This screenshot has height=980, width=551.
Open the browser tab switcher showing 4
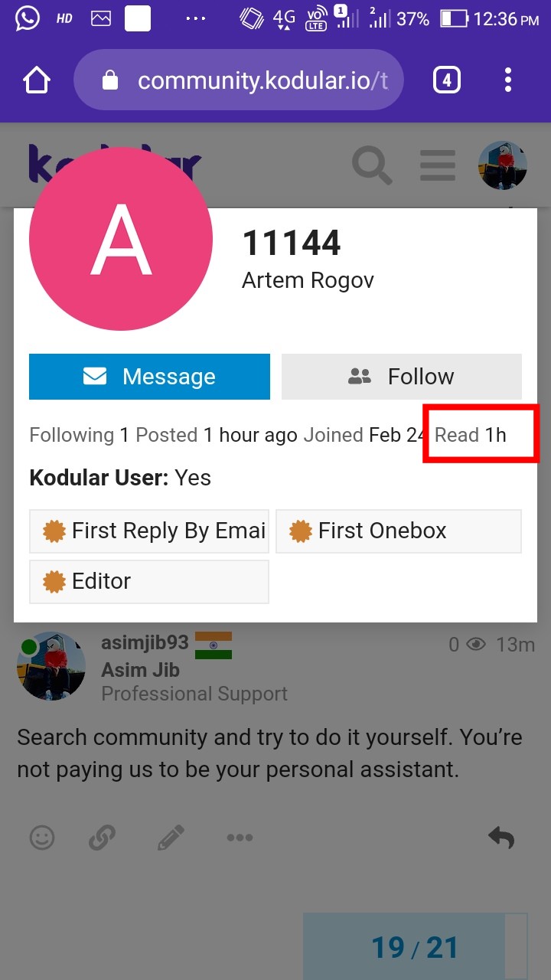[447, 80]
